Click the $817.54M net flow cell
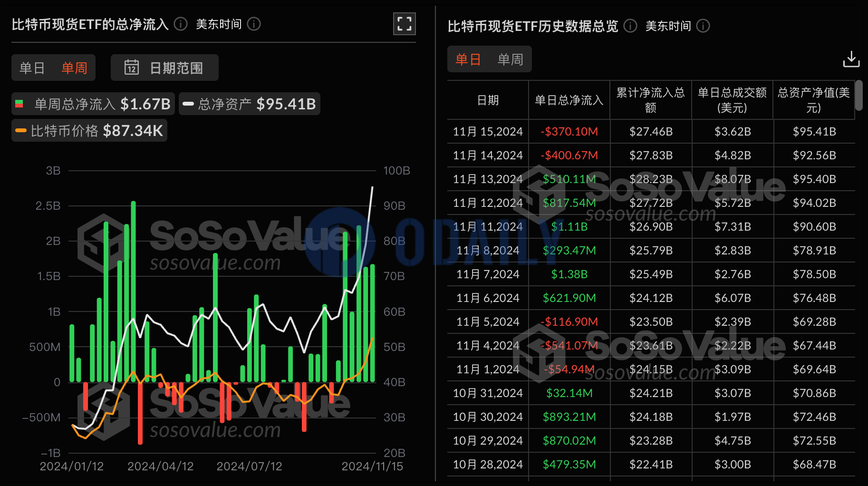 pos(569,203)
